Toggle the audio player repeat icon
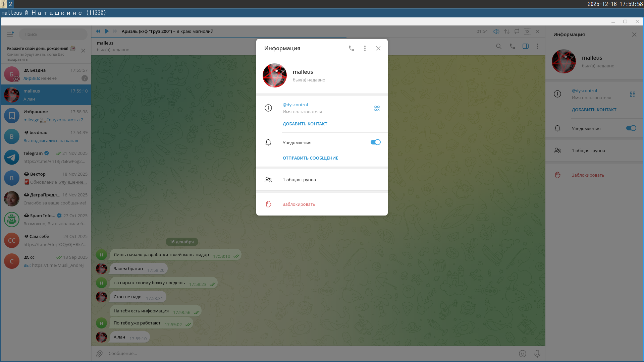This screenshot has width=644, height=362. 517,31
